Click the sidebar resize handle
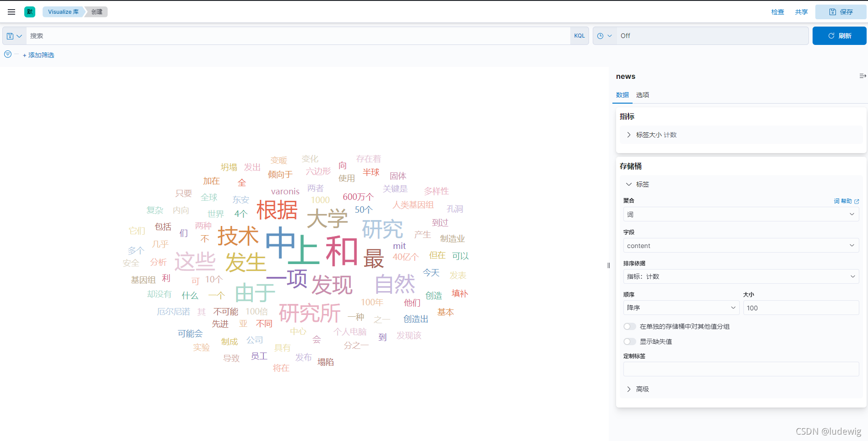868x441 pixels. coord(609,265)
